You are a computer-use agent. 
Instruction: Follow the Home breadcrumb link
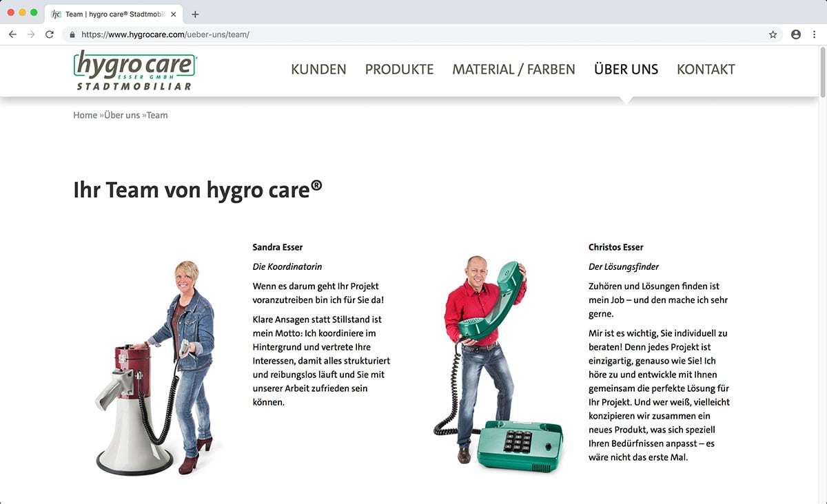85,115
